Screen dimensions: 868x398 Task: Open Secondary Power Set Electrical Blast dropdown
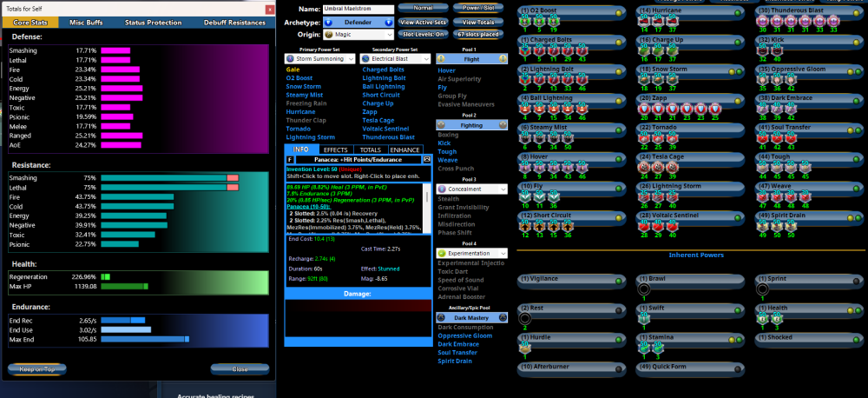click(x=396, y=59)
